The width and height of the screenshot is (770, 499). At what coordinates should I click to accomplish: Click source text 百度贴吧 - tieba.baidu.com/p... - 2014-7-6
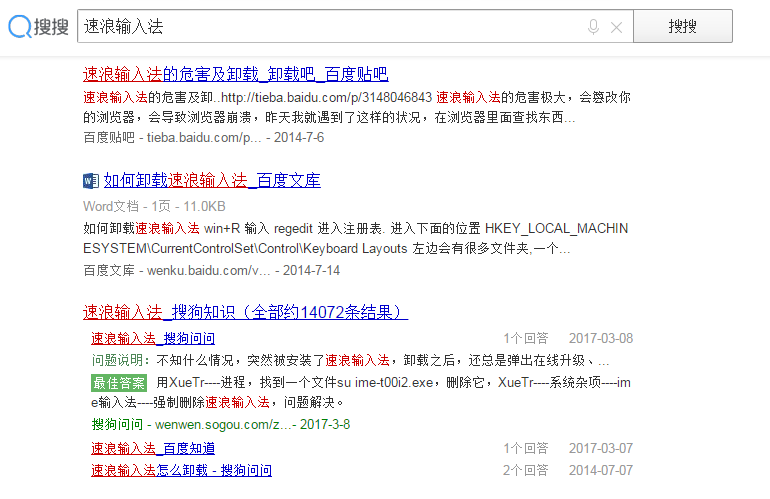coord(203,138)
